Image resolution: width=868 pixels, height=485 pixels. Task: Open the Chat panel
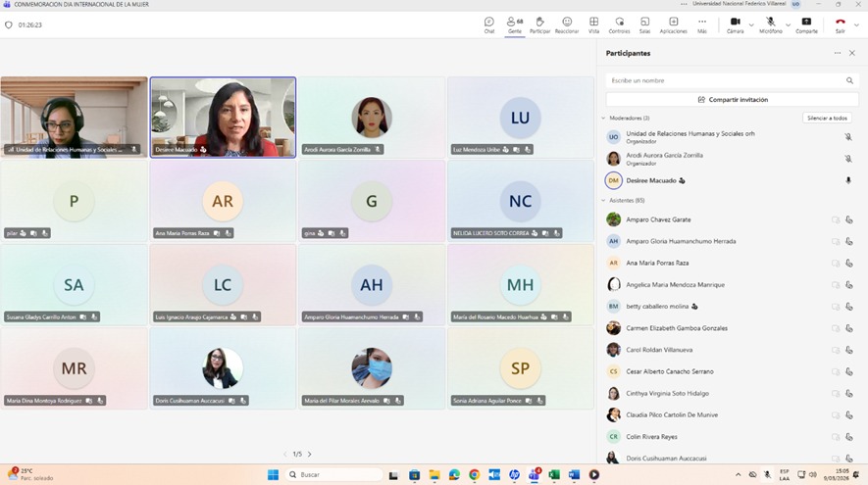(489, 24)
